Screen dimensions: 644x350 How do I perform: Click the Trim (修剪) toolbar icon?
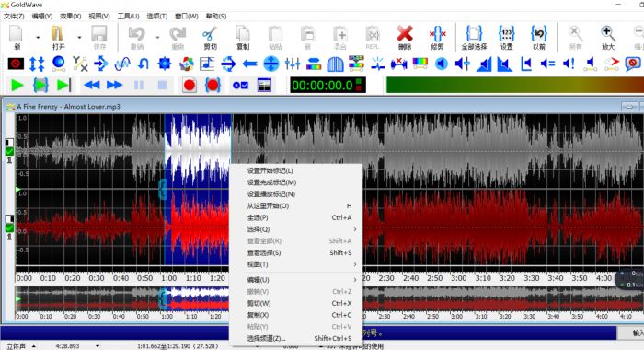(437, 34)
